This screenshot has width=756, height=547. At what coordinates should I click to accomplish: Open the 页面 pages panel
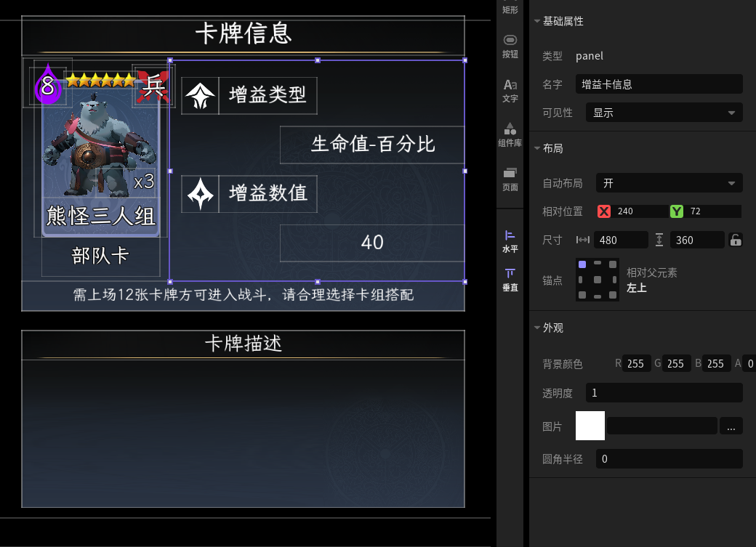[x=510, y=179]
